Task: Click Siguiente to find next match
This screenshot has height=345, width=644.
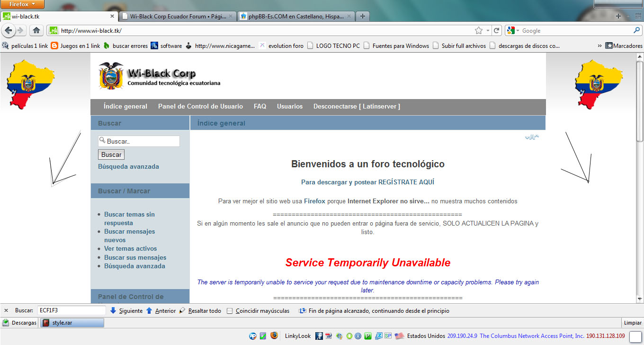Action: [126, 311]
